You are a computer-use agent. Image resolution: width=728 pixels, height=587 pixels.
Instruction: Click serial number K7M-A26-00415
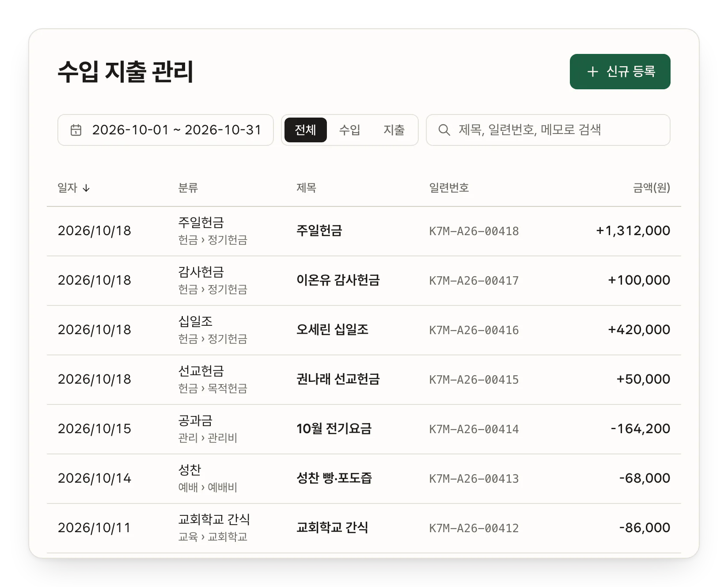tap(474, 380)
